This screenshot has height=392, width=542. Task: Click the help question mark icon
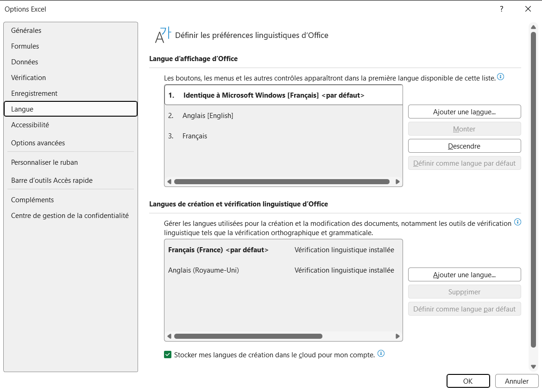point(502,9)
